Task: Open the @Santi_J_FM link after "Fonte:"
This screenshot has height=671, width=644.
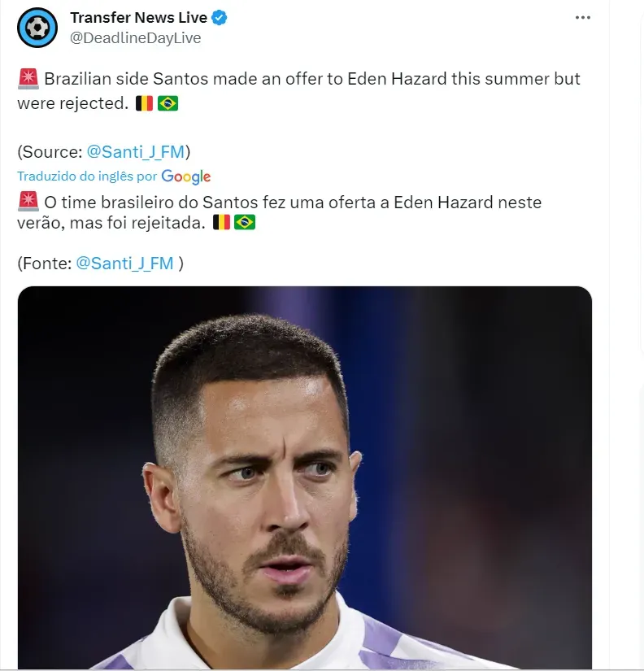Action: tap(124, 263)
